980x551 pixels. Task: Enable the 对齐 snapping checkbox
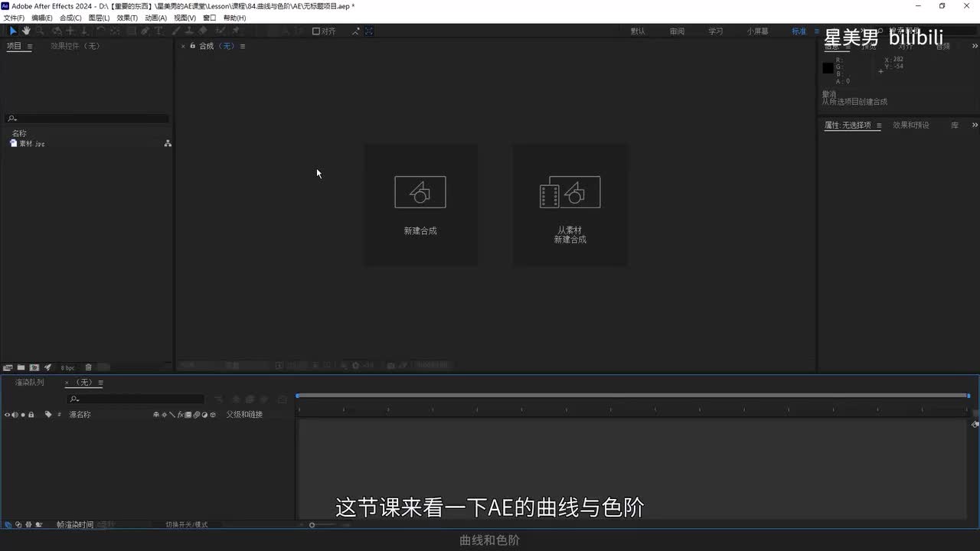(x=316, y=31)
